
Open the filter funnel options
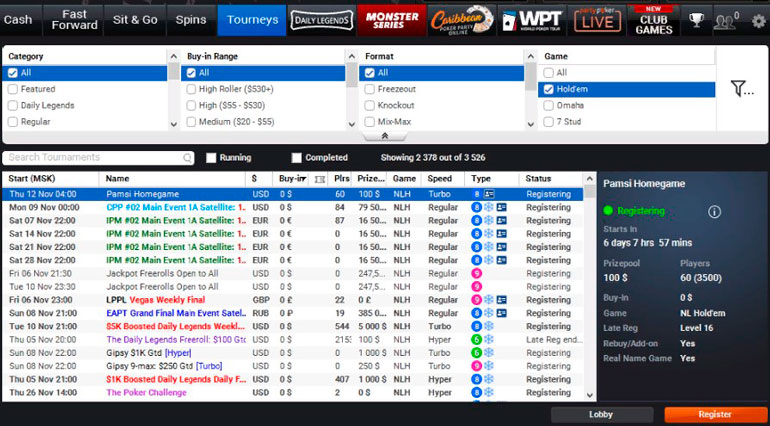click(741, 89)
